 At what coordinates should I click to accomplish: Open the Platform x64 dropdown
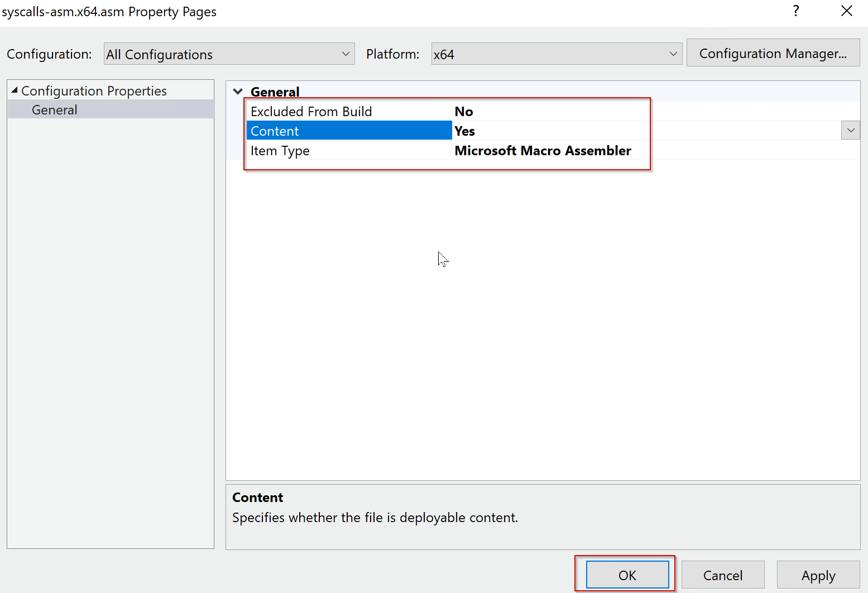pyautogui.click(x=557, y=54)
